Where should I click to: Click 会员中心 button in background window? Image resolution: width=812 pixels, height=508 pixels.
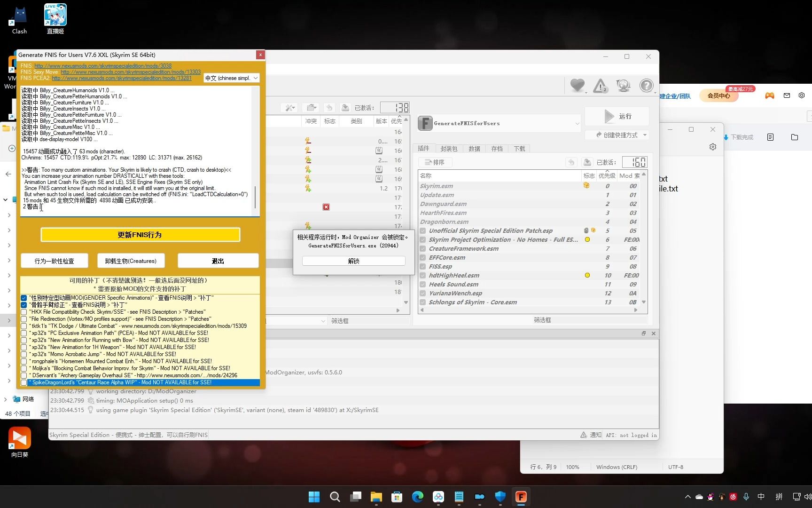pos(719,95)
